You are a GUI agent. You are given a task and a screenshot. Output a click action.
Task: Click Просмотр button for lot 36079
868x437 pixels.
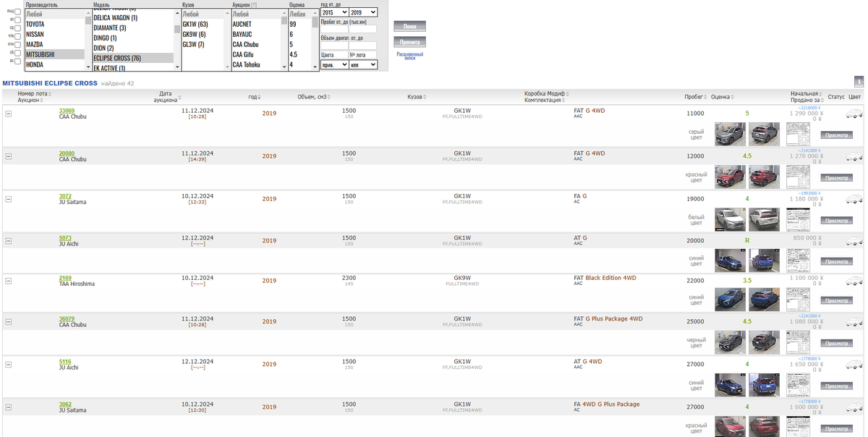pyautogui.click(x=837, y=343)
